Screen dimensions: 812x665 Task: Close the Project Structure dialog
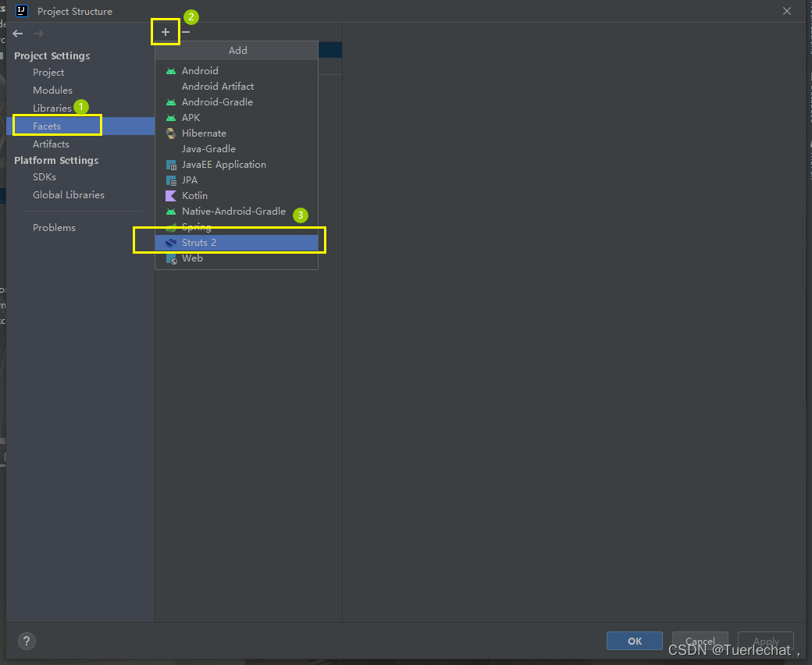coord(787,11)
